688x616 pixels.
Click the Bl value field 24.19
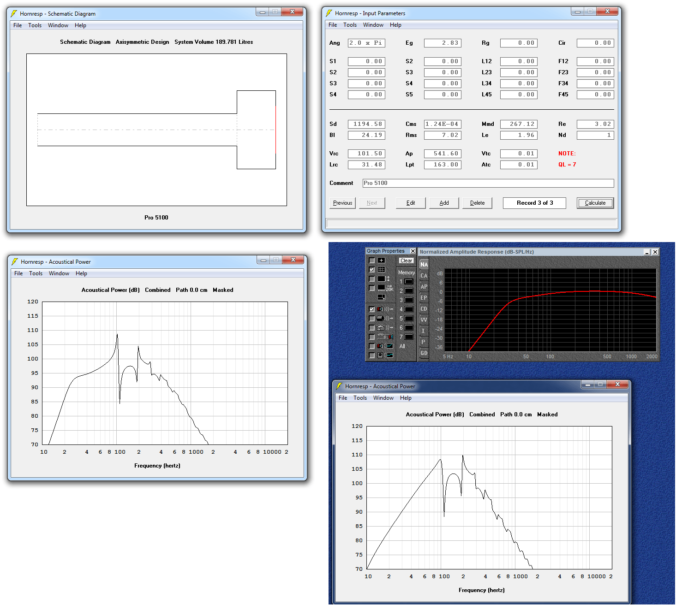(x=366, y=135)
